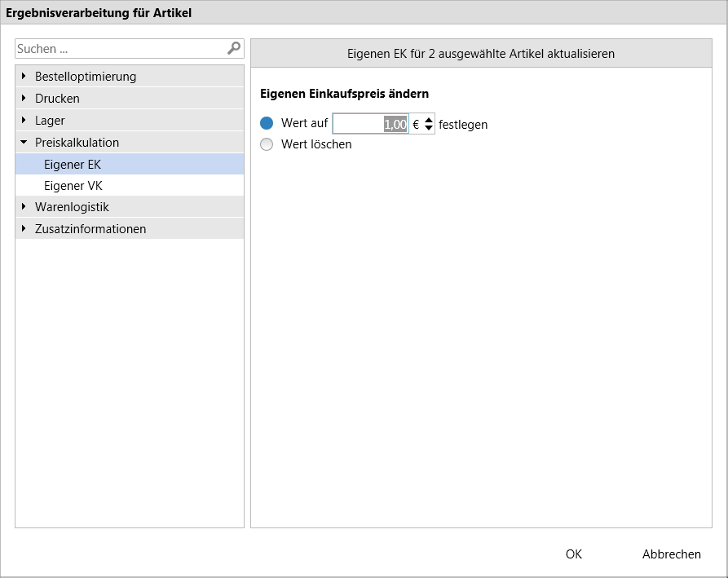
Task: Increase price with the up stepper arrow
Action: tap(429, 120)
